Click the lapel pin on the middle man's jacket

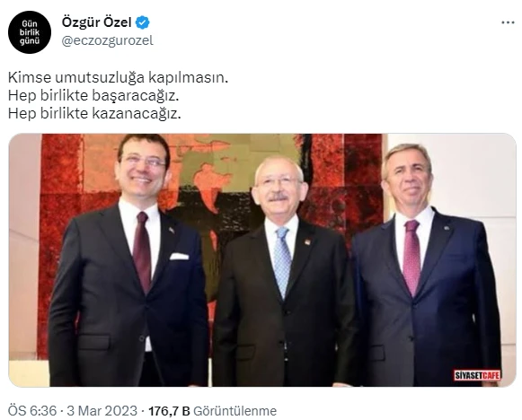[x=307, y=241]
